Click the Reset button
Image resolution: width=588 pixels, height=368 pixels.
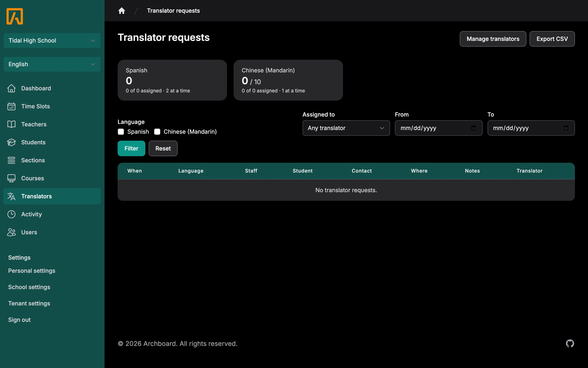[x=163, y=148]
